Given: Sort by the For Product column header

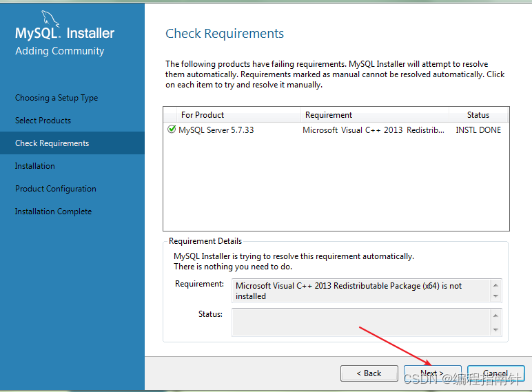Looking at the screenshot, I should click(x=238, y=115).
